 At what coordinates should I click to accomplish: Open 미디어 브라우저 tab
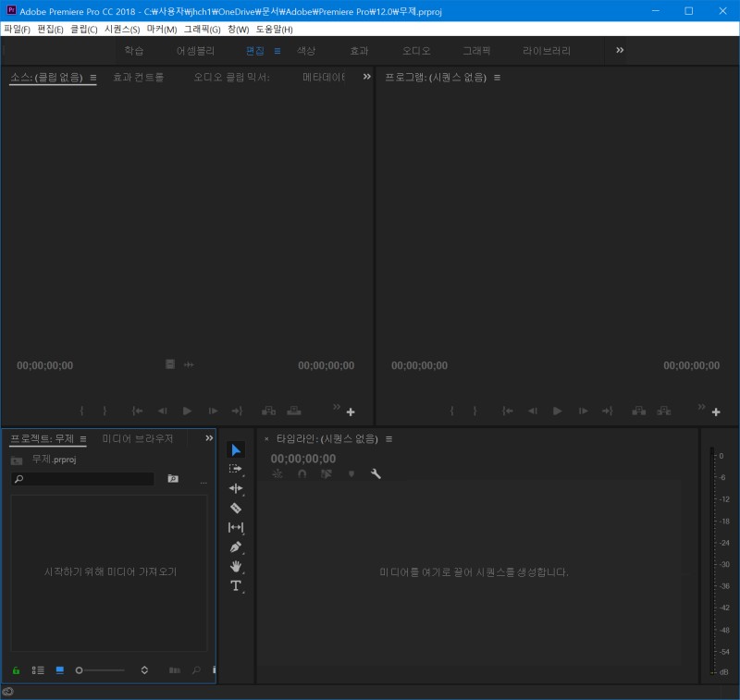point(137,438)
